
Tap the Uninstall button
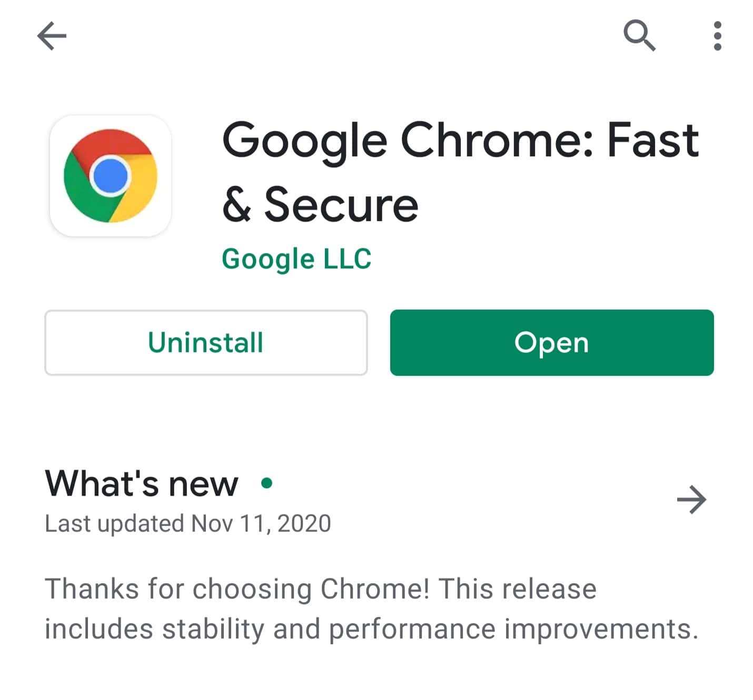(206, 343)
